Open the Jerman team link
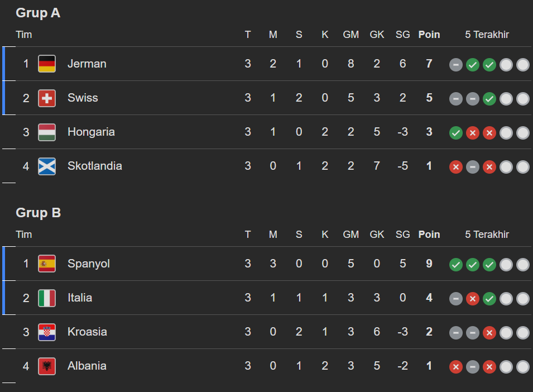This screenshot has width=533, height=392. pos(87,64)
